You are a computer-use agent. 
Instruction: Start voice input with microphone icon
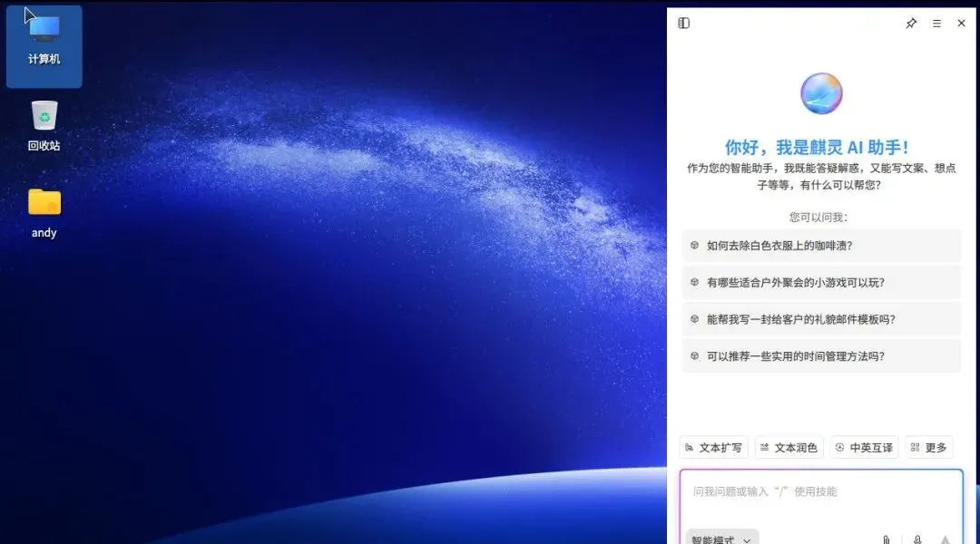coord(916,539)
